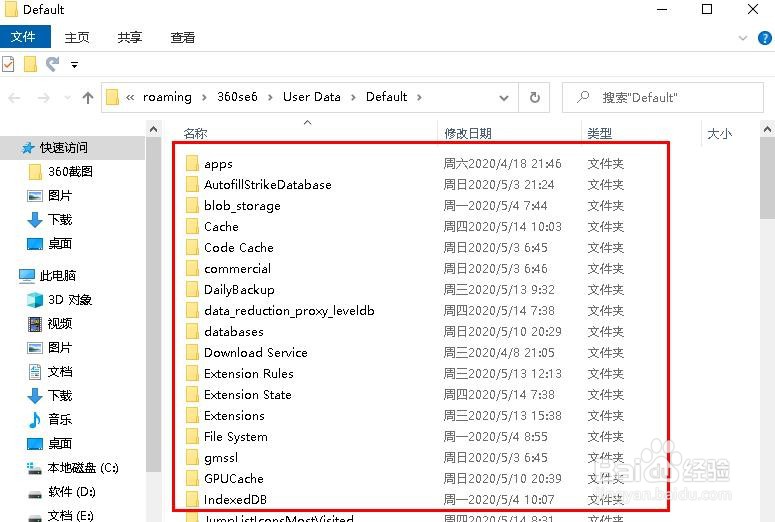Click the back navigation arrow
Image resolution: width=775 pixels, height=522 pixels.
pos(14,98)
